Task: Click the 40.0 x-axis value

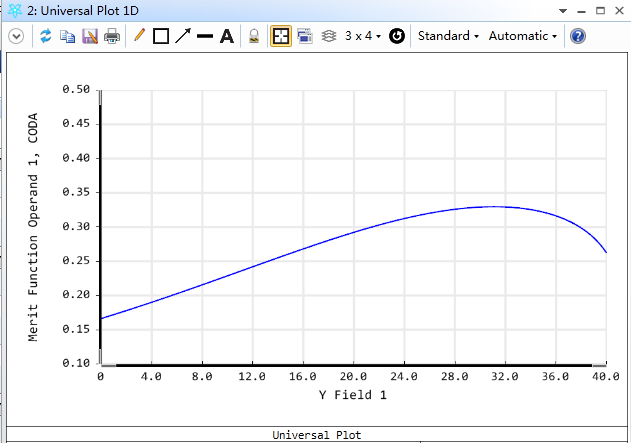Action: (606, 377)
